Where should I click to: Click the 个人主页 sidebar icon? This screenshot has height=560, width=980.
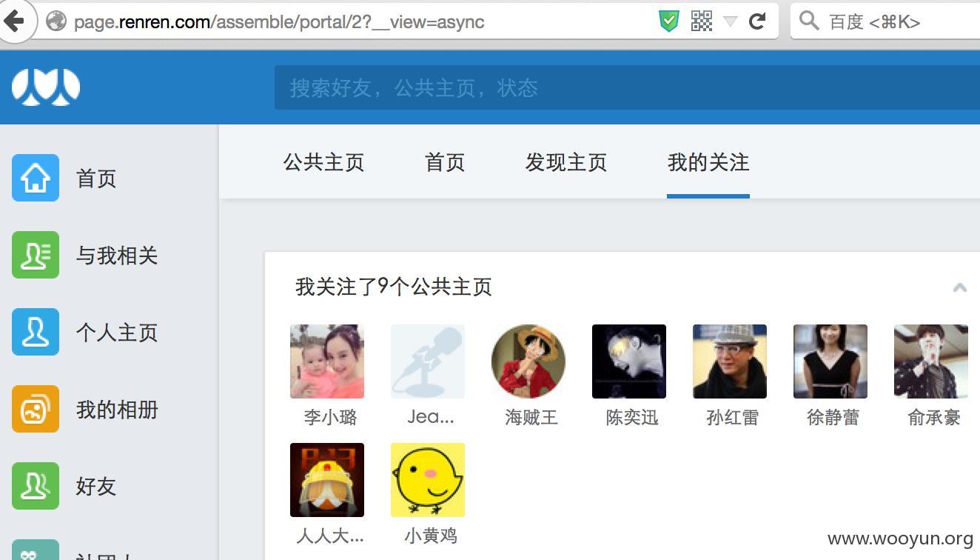click(36, 332)
